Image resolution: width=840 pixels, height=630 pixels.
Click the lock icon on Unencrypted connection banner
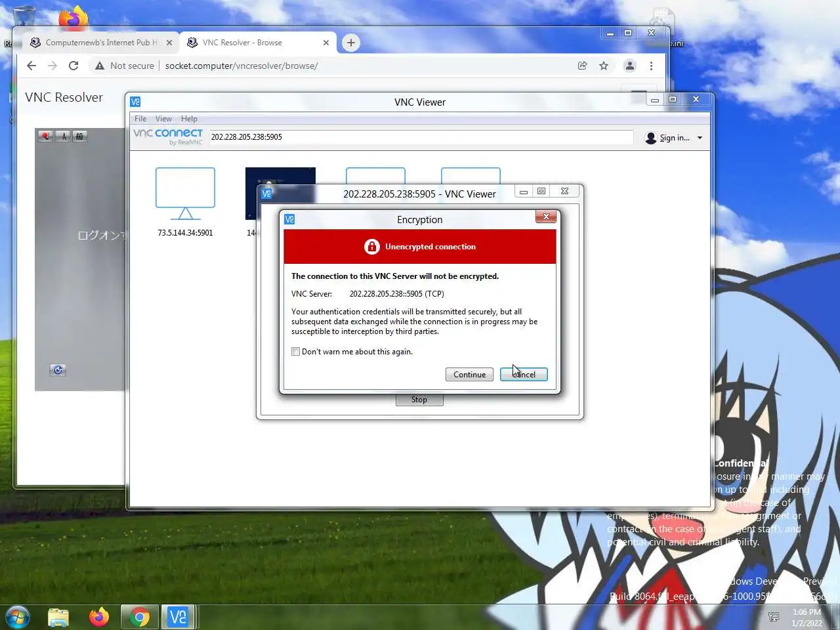tap(372, 247)
